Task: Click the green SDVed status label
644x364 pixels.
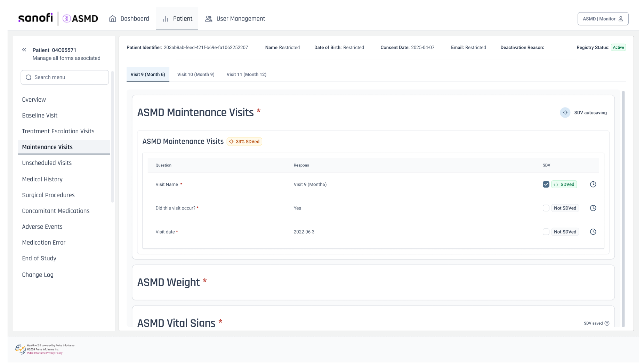Action: point(564,184)
